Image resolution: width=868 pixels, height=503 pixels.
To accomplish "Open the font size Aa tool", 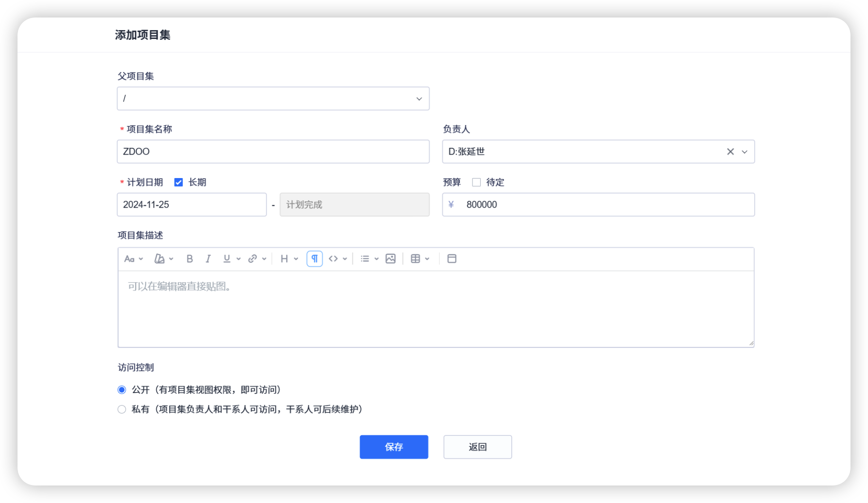I will tap(129, 259).
